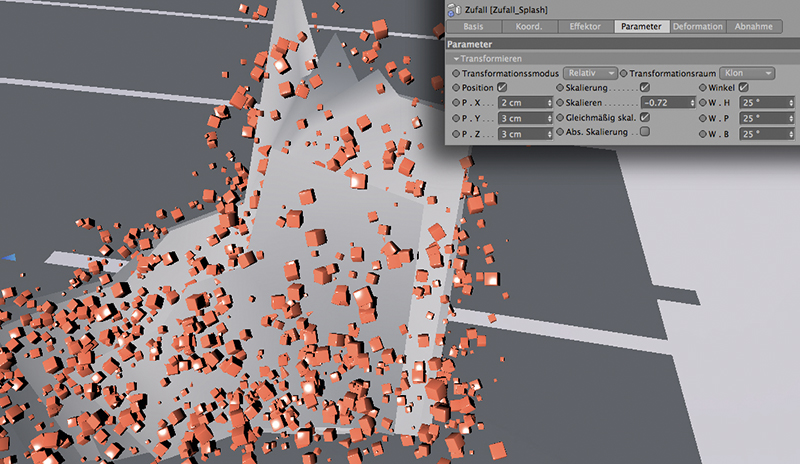
Task: Click keyframe dot beside P . X
Action: [x=457, y=103]
